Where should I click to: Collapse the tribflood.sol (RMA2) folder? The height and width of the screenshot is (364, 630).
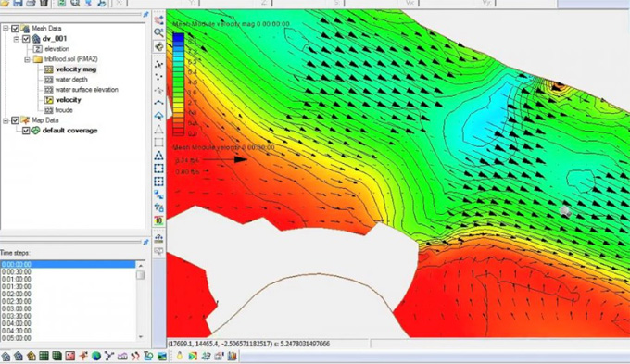[x=27, y=59]
